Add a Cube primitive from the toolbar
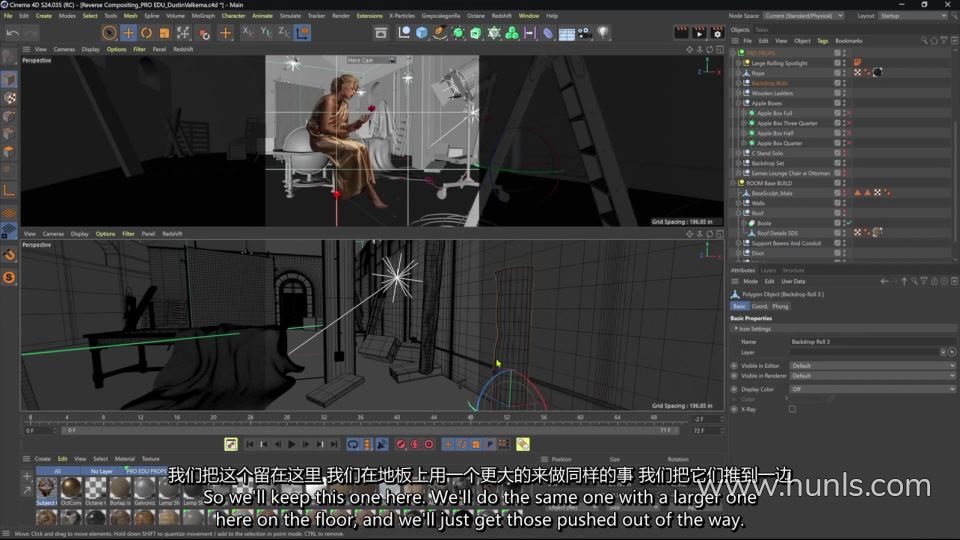Screen dimensions: 960x540 [422, 33]
